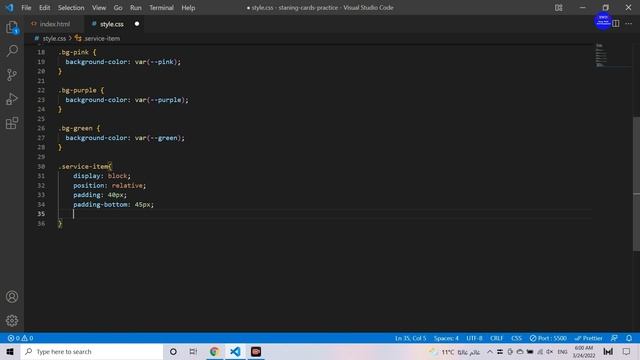Open the Terminal menu
This screenshot has width=640, height=360.
click(x=161, y=8)
